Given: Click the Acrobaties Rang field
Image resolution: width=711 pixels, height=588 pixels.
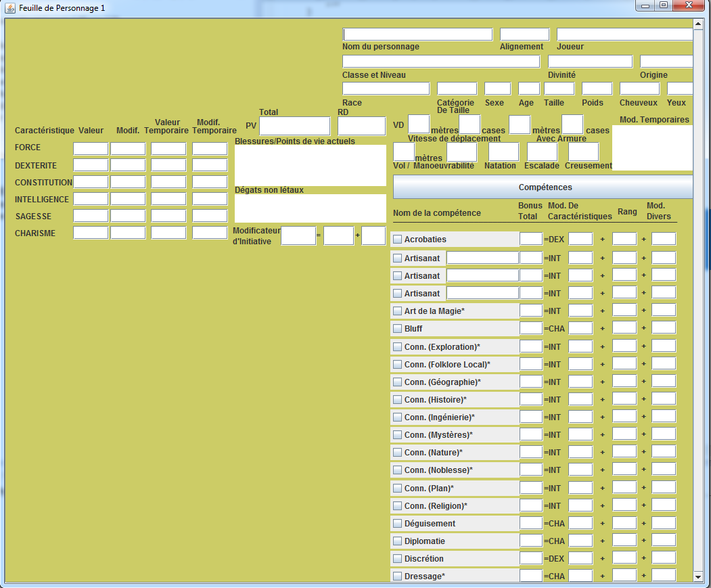Looking at the screenshot, I should 624,239.
